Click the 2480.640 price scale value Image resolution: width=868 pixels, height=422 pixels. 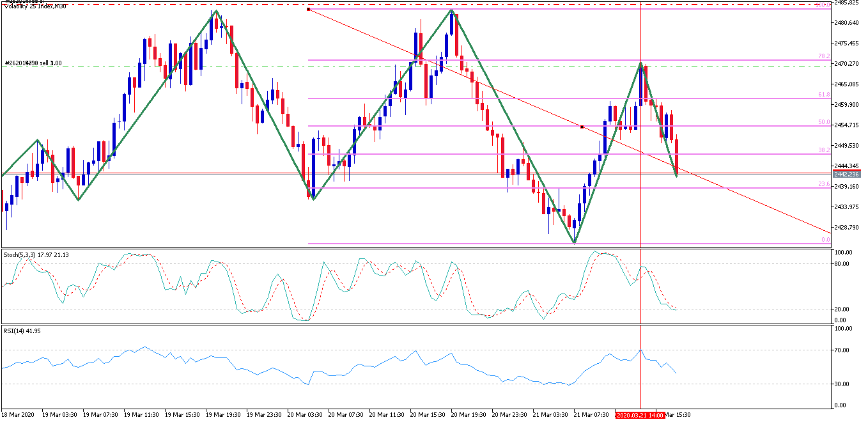[x=848, y=23]
